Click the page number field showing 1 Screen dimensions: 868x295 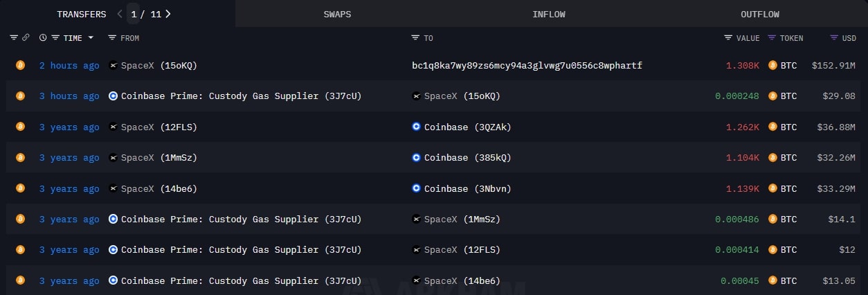(x=134, y=14)
